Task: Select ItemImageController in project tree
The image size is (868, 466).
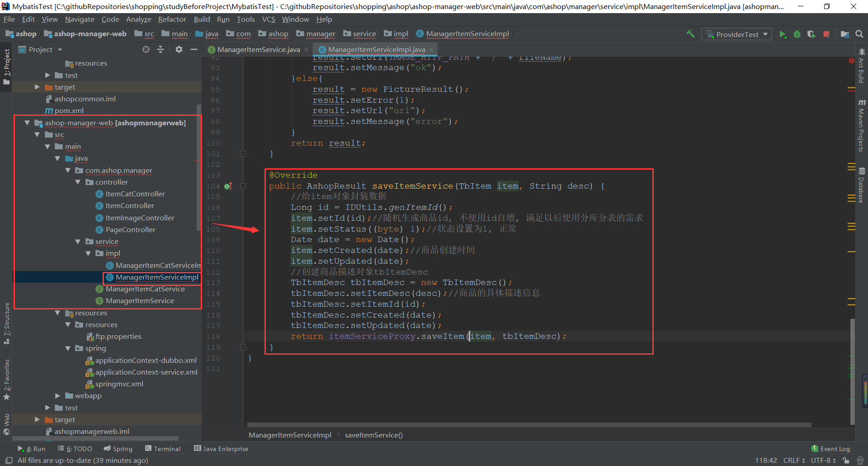Action: (x=140, y=218)
